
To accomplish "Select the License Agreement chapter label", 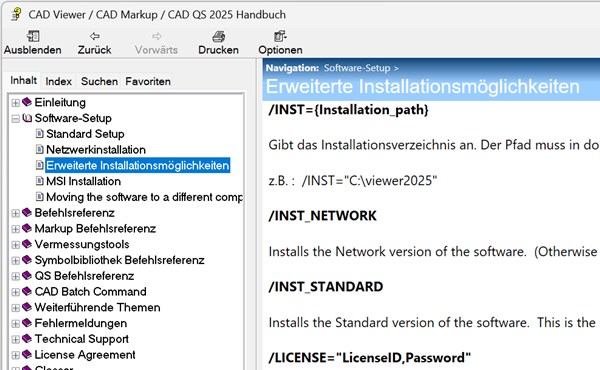I will tap(85, 355).
